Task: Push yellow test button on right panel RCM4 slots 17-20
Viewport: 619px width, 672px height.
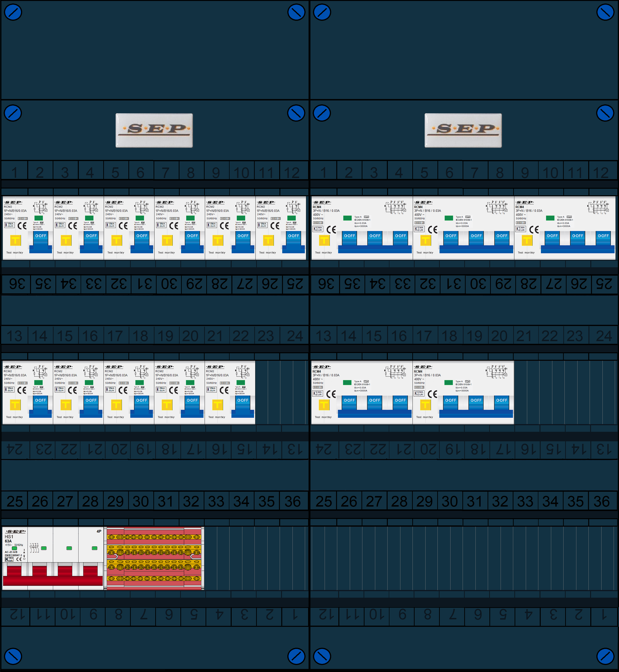Action: (425, 405)
